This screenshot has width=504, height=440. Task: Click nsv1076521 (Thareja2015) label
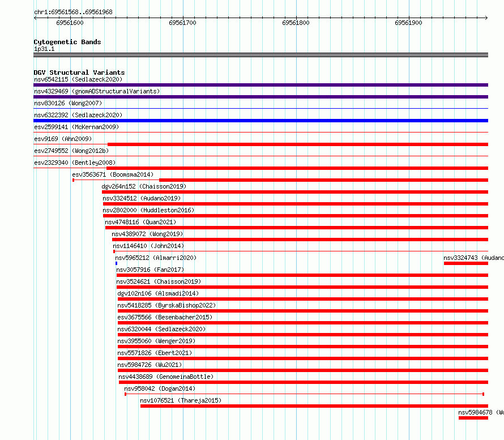181,400
